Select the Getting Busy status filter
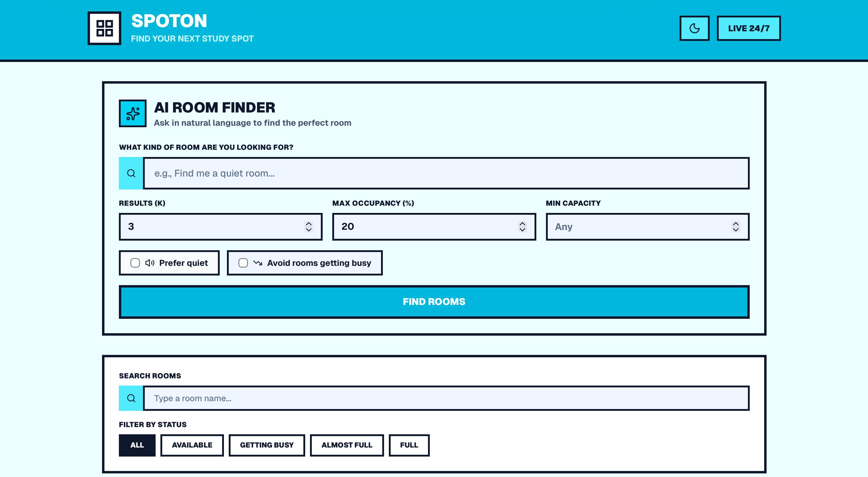The image size is (868, 477). click(x=267, y=445)
